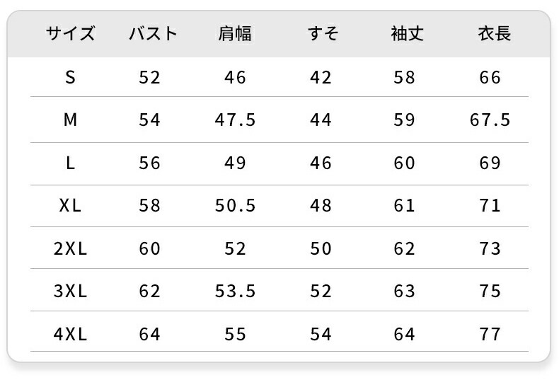Image resolution: width=559 pixels, height=392 pixels.
Task: Click the 袖丈 value 58 in S row
Action: coord(404,77)
